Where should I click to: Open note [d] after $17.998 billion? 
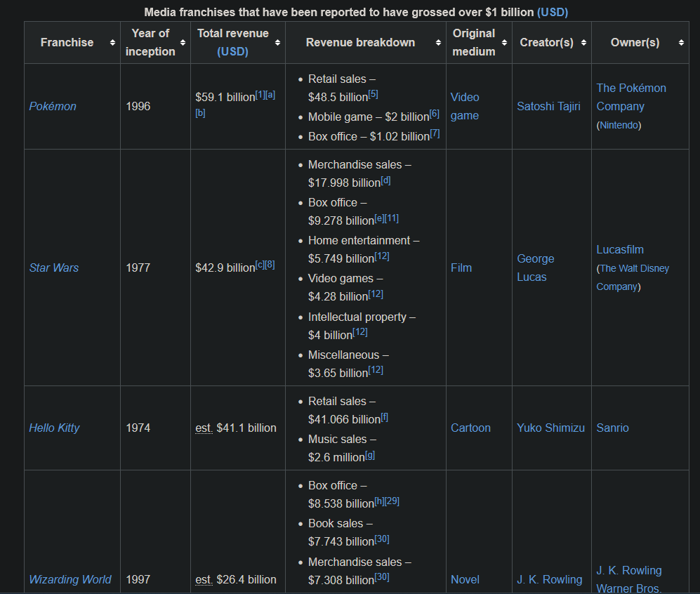[385, 180]
